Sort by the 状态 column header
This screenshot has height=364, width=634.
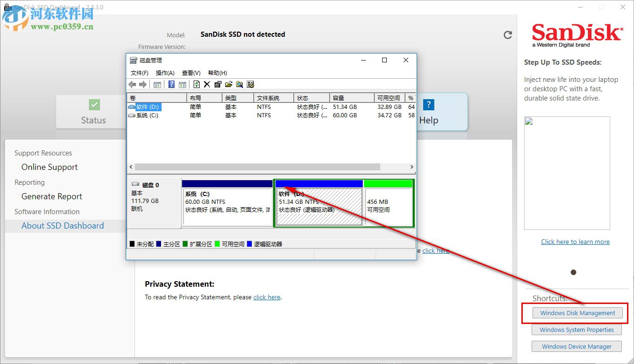coord(312,98)
